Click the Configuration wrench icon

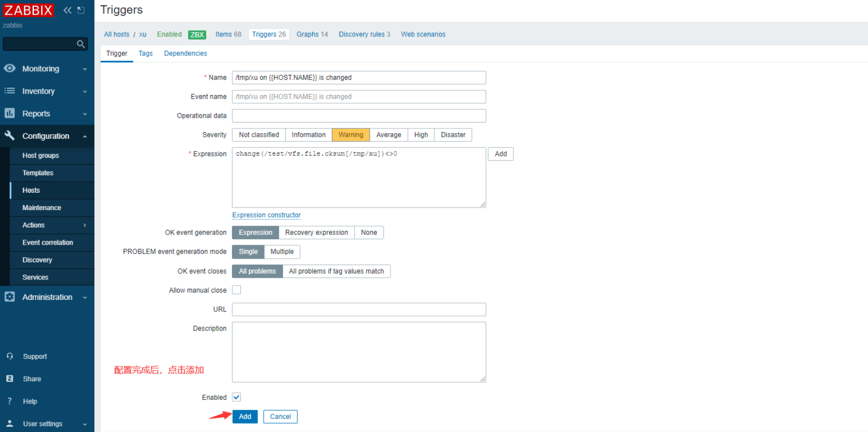10,135
